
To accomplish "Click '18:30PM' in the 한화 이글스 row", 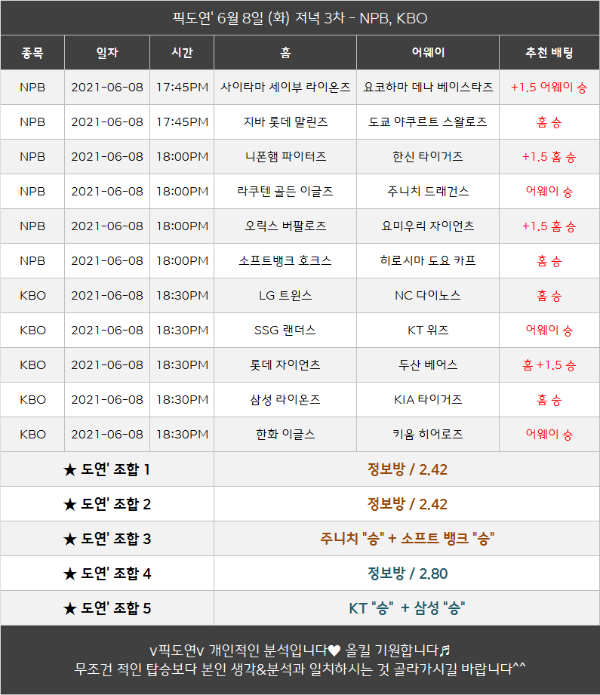I will pyautogui.click(x=182, y=434).
